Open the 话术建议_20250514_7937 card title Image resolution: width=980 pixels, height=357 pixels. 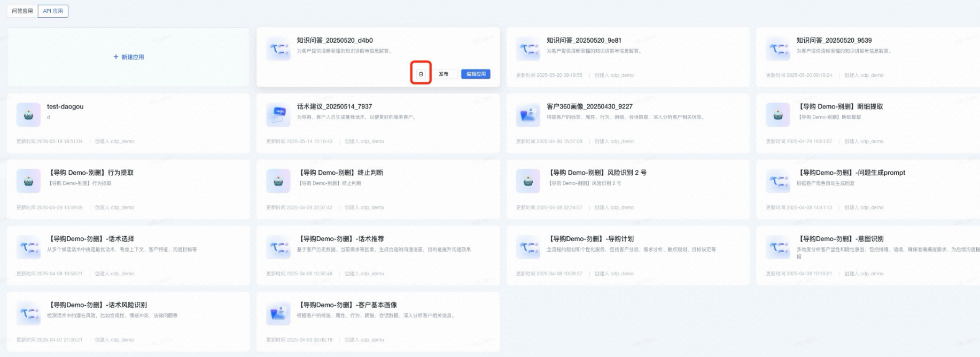tap(335, 106)
